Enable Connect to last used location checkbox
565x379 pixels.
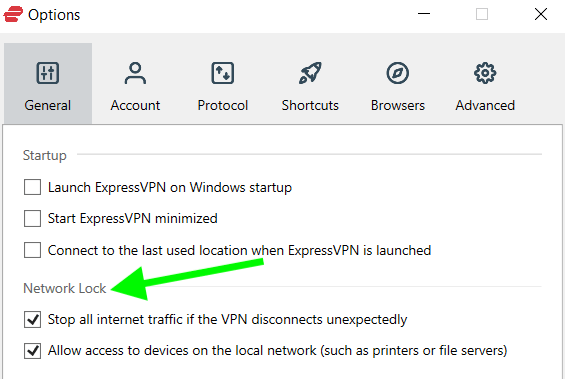(32, 250)
